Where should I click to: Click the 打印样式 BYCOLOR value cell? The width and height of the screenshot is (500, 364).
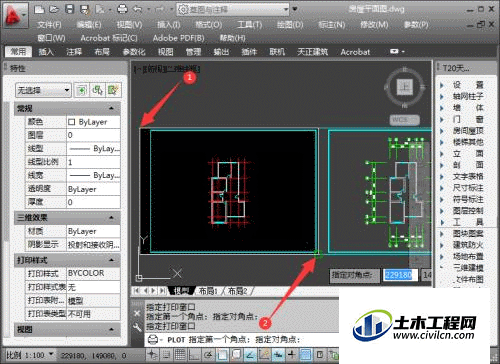pos(93,273)
